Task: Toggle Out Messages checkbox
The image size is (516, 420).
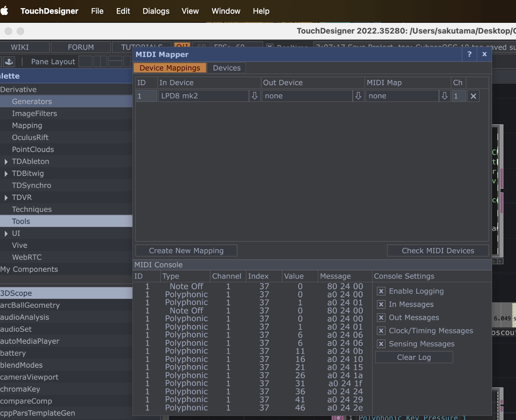Action: click(381, 318)
